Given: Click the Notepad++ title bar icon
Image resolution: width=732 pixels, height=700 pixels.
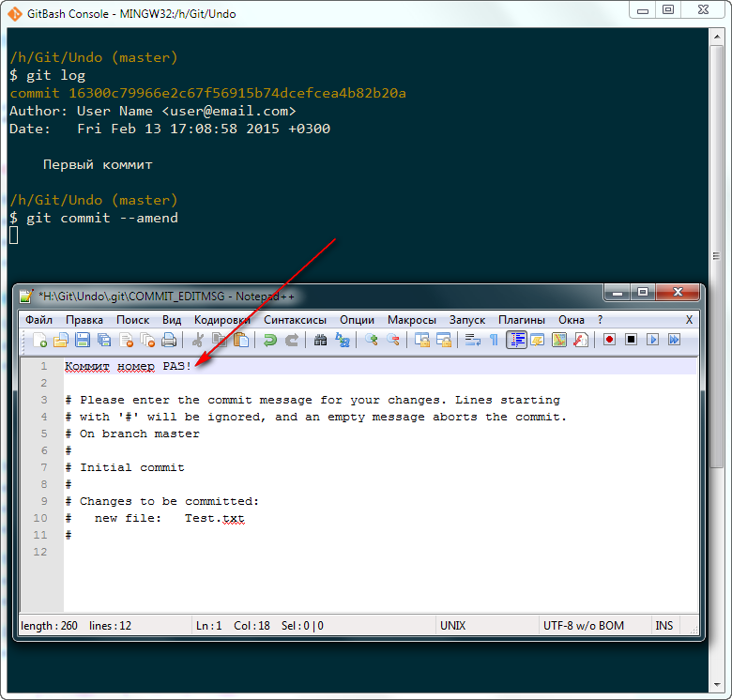Looking at the screenshot, I should [26, 296].
